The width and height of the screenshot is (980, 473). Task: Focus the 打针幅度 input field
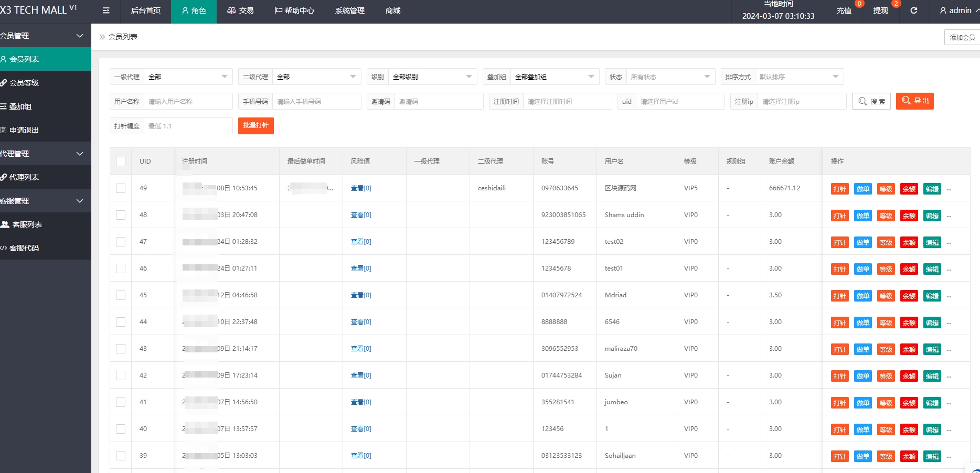188,126
